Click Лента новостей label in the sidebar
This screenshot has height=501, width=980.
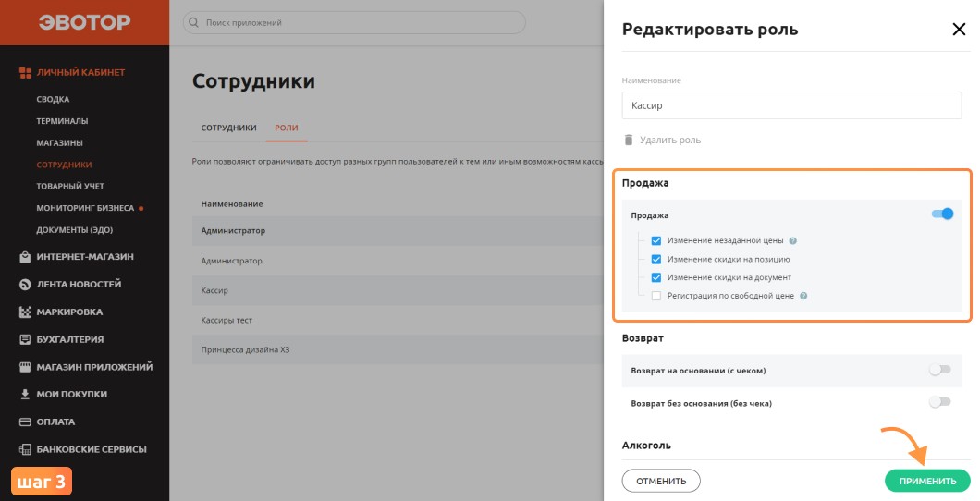coord(79,284)
